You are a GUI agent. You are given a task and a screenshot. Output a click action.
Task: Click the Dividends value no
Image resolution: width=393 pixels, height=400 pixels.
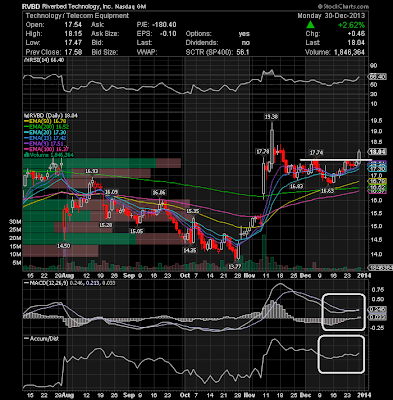coord(246,43)
